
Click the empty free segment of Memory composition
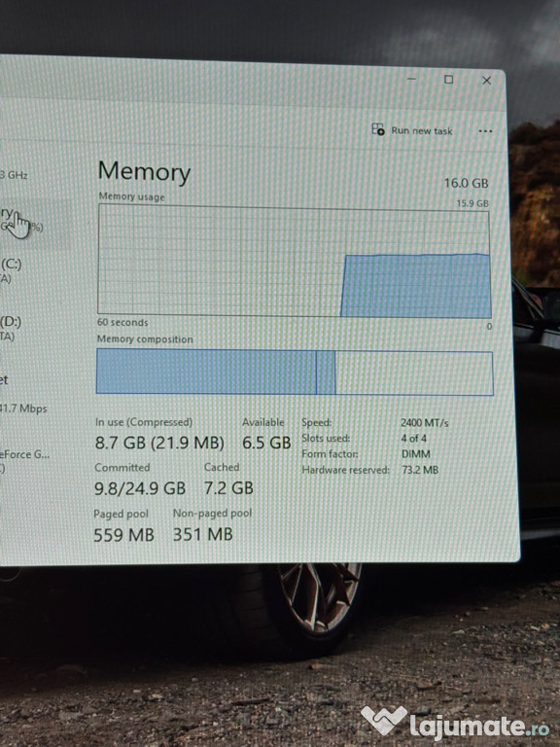point(414,373)
